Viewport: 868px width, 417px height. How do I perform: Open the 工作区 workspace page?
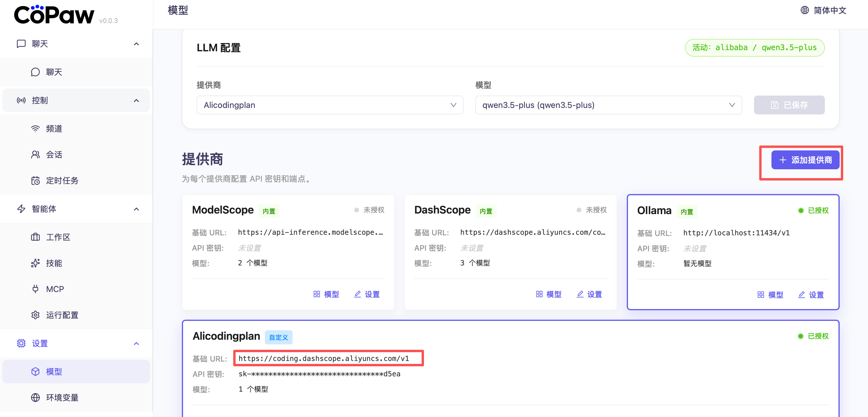click(x=58, y=237)
